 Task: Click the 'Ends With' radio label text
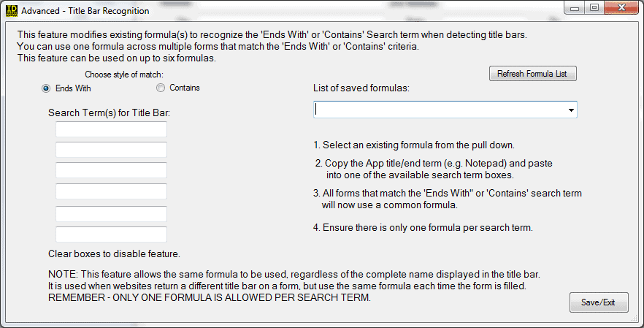[x=73, y=88]
